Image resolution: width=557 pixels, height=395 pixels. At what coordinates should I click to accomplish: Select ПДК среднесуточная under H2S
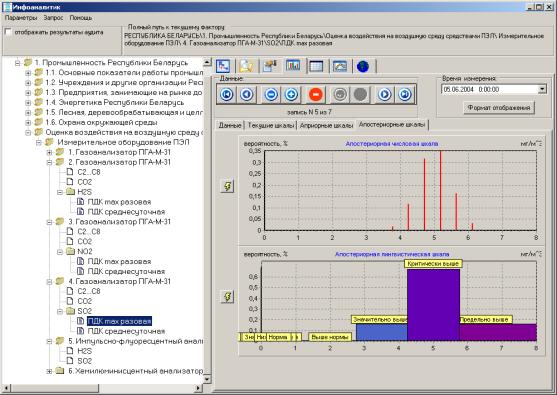click(x=126, y=212)
